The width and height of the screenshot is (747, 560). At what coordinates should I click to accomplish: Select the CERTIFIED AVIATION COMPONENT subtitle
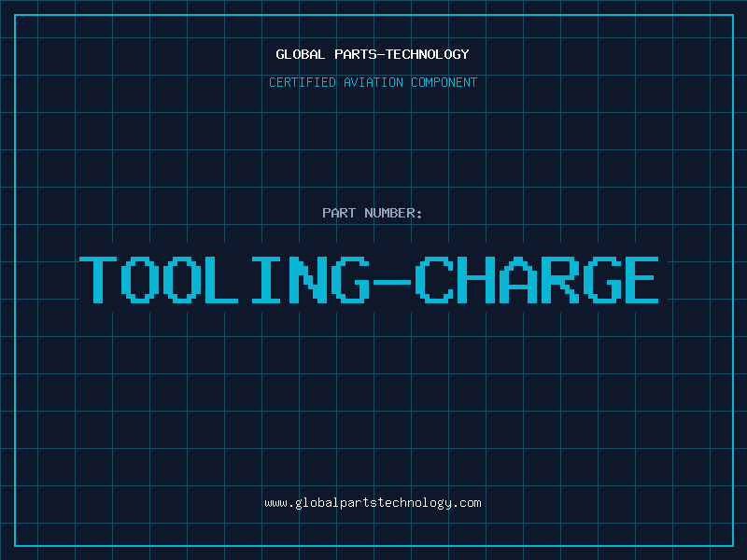373,82
